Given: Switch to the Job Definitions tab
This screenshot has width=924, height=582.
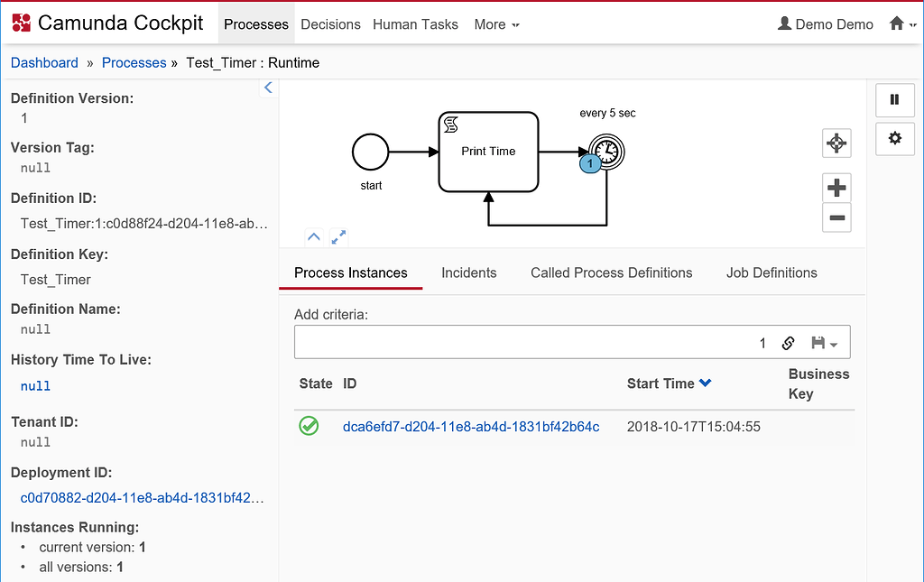Looking at the screenshot, I should tap(772, 273).
